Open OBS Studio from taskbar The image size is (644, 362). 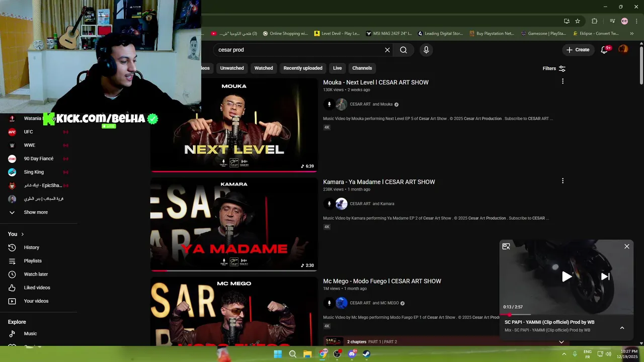coord(337,354)
